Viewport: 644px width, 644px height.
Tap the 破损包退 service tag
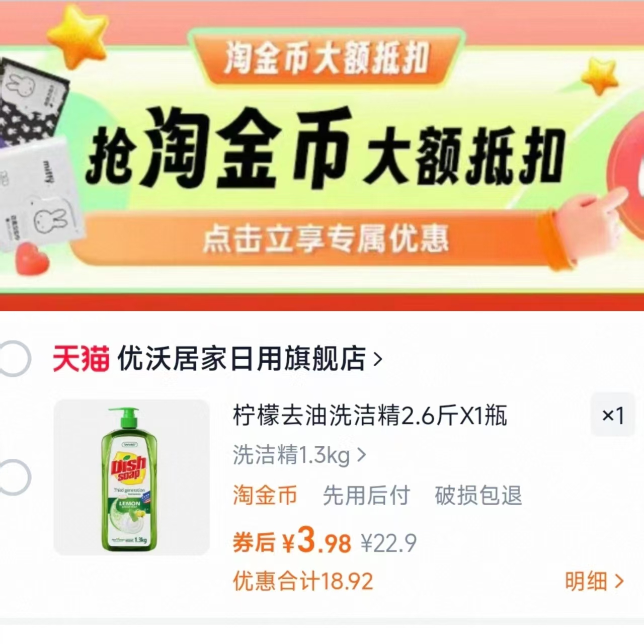[x=478, y=496]
